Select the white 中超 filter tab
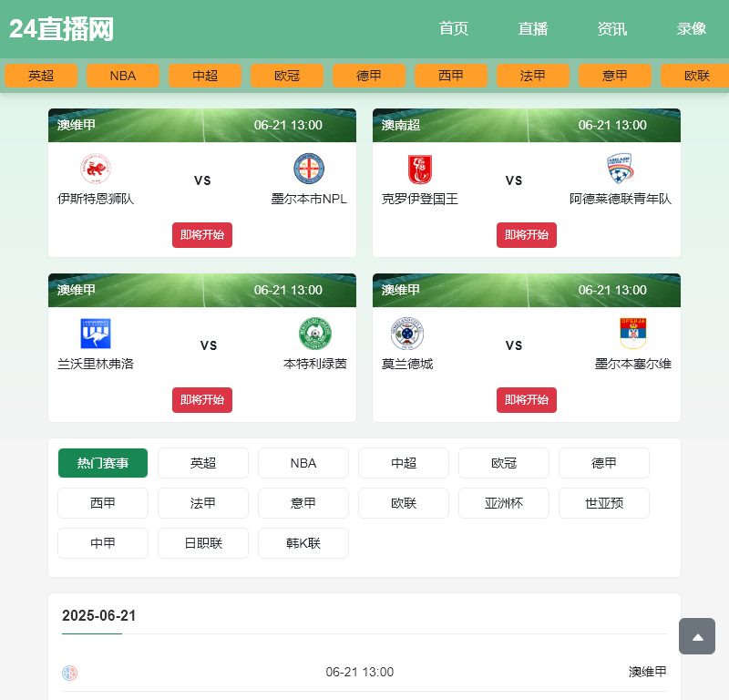The width and height of the screenshot is (729, 700). coord(404,463)
